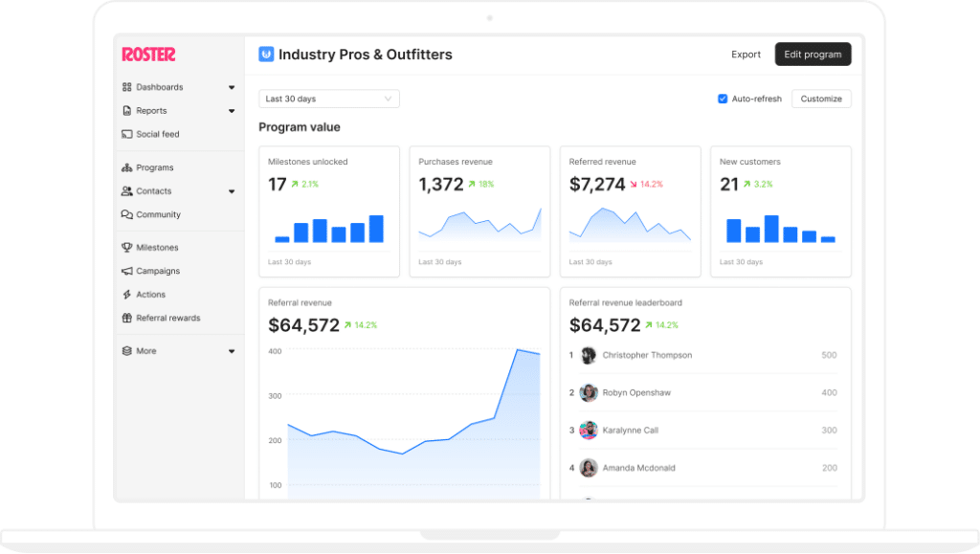980x554 pixels.
Task: Open Campaigns via the megaphone icon
Action: click(x=128, y=271)
